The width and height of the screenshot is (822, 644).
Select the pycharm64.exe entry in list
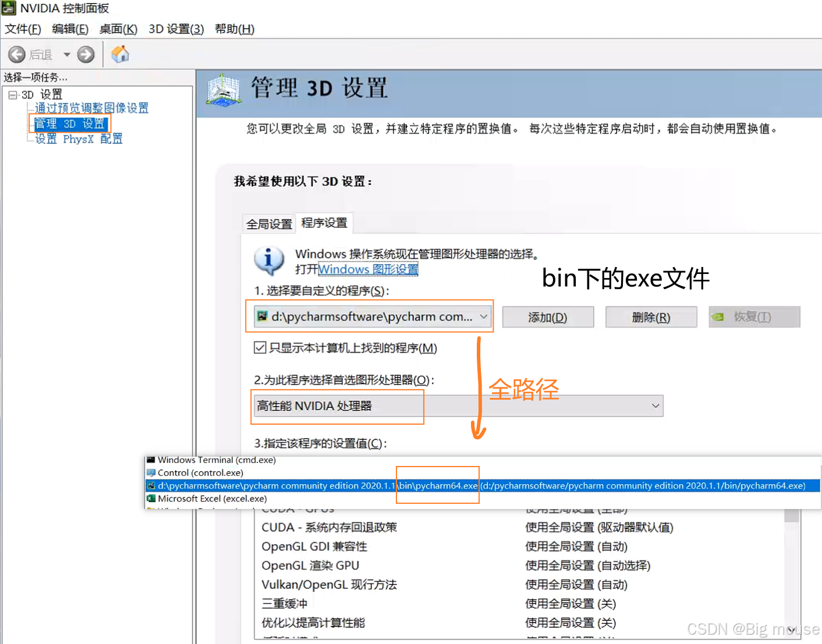483,486
